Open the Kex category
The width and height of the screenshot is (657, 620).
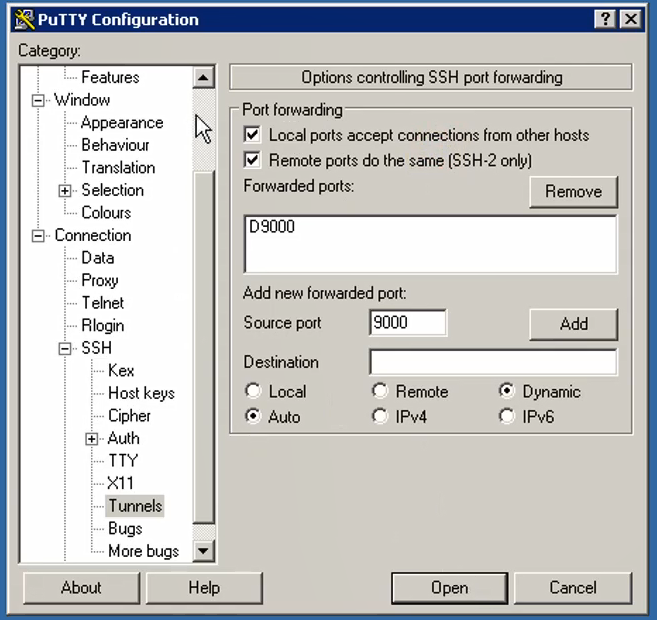[121, 371]
